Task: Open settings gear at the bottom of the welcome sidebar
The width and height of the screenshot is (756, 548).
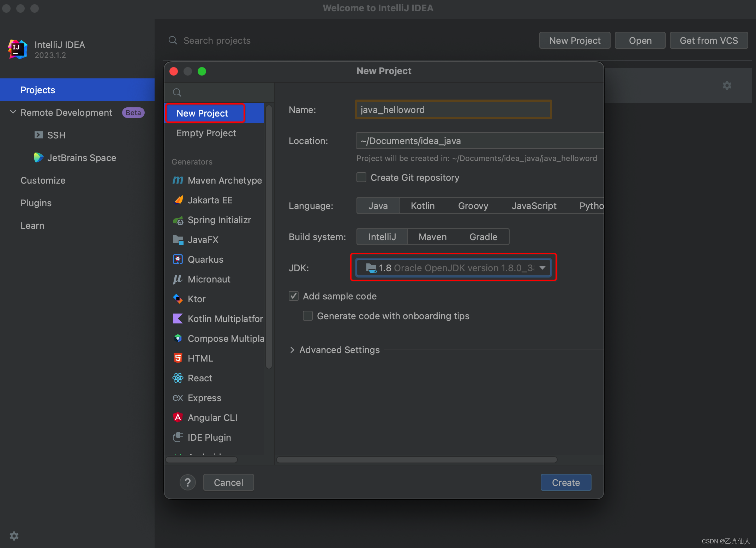Action: [14, 536]
